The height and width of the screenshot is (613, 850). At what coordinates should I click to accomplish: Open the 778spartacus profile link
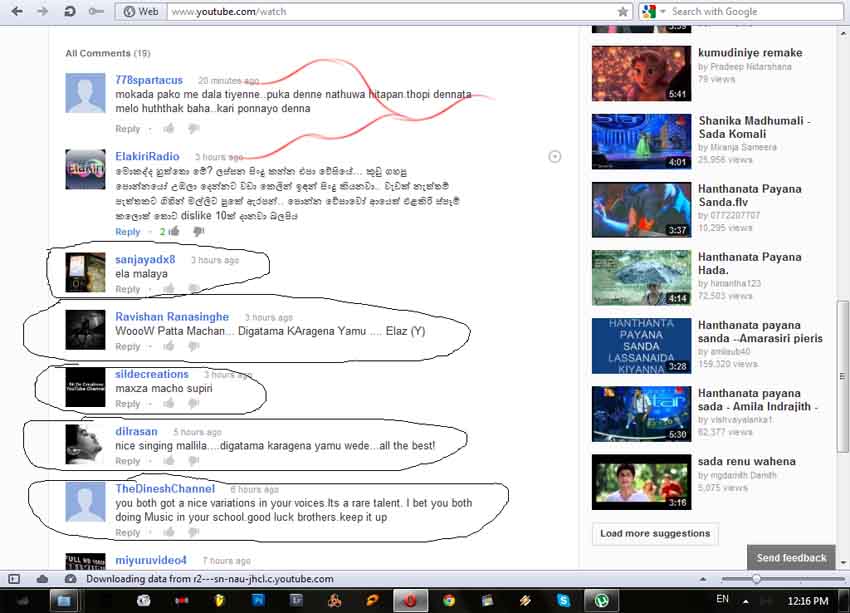[x=149, y=80]
